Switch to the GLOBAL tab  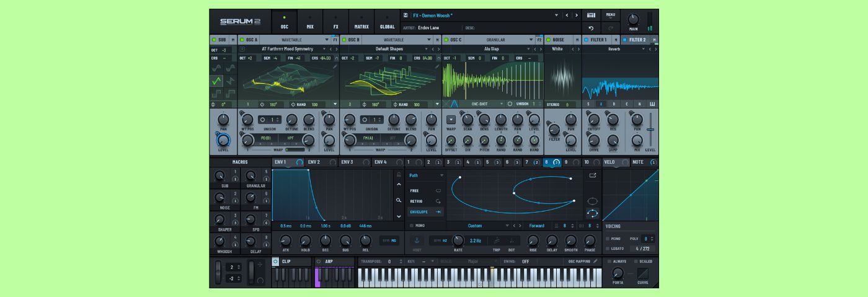[x=387, y=22]
